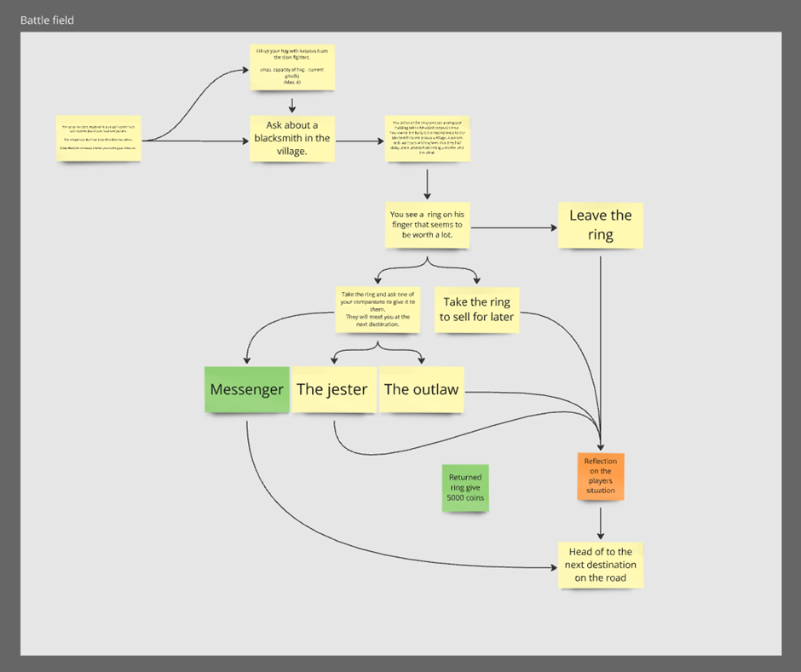
Task: Select the small-text note right of the blacksmith note
Action: coord(428,138)
